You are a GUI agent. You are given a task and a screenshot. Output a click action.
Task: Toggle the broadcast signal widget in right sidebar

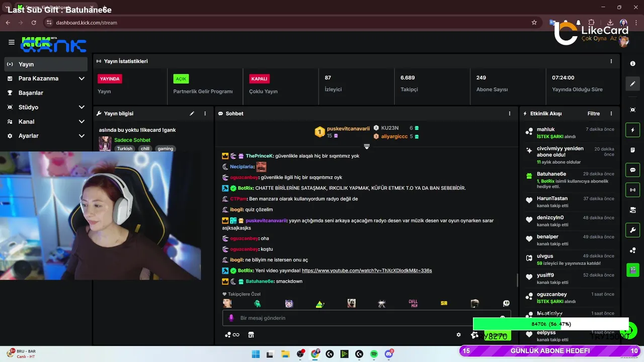(x=632, y=190)
